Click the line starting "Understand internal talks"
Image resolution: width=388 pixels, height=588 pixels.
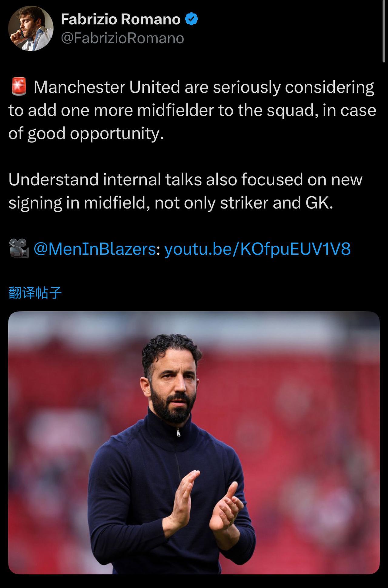(x=185, y=180)
